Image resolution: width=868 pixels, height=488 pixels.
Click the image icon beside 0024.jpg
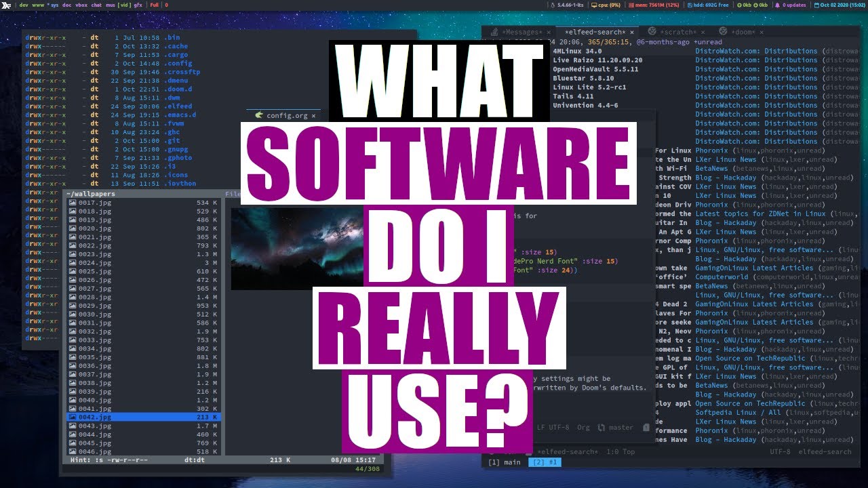(73, 263)
